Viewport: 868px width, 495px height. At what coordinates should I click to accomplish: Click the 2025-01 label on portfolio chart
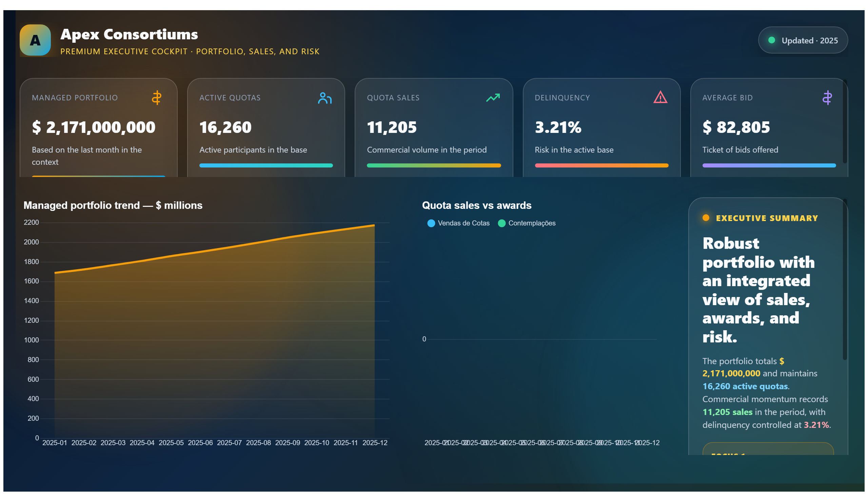(x=54, y=443)
